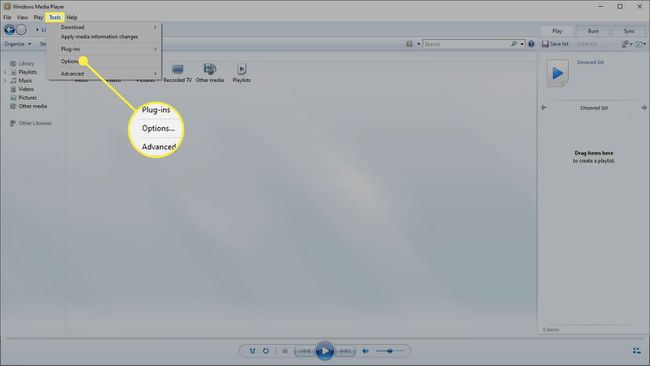Turn repeat on in playback controls
650x366 pixels.
[x=266, y=351]
